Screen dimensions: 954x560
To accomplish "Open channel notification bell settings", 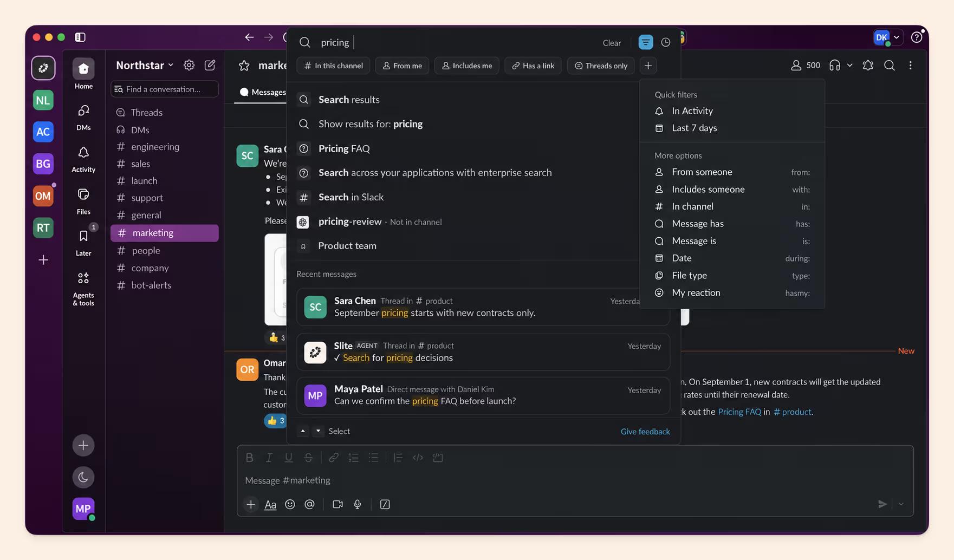I will pyautogui.click(x=868, y=65).
